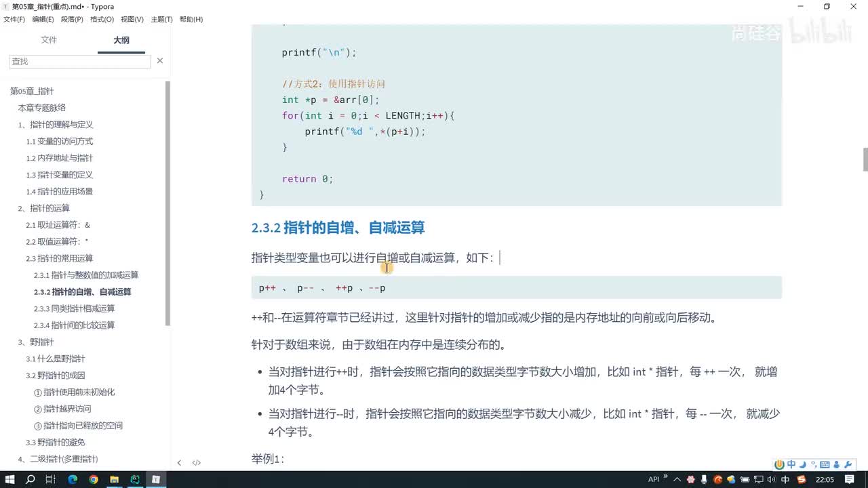868x488 pixels.
Task: Open the 段落(P) menu
Action: click(x=73, y=20)
